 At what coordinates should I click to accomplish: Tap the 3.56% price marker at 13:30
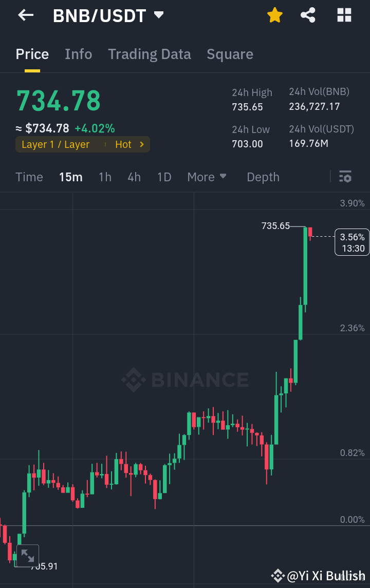[351, 241]
